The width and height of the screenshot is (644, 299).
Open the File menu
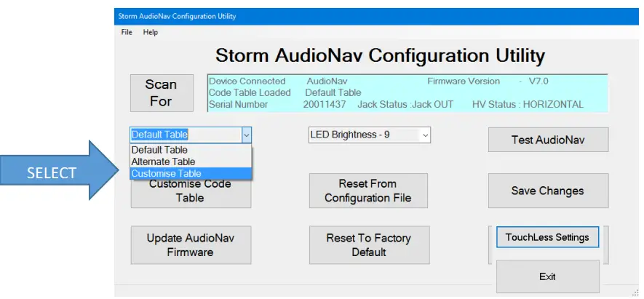127,32
